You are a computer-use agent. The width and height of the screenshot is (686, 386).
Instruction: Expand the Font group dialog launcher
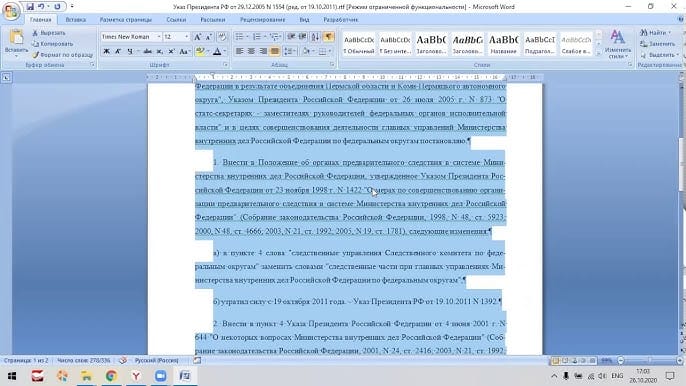[x=226, y=65]
